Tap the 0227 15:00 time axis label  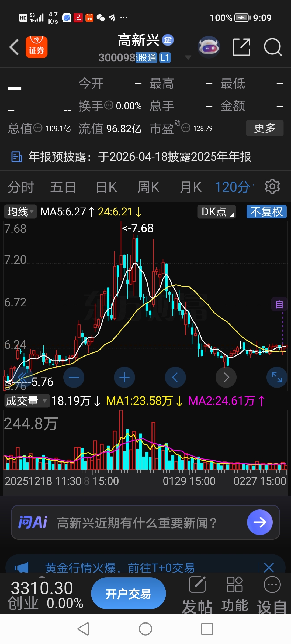(x=260, y=481)
